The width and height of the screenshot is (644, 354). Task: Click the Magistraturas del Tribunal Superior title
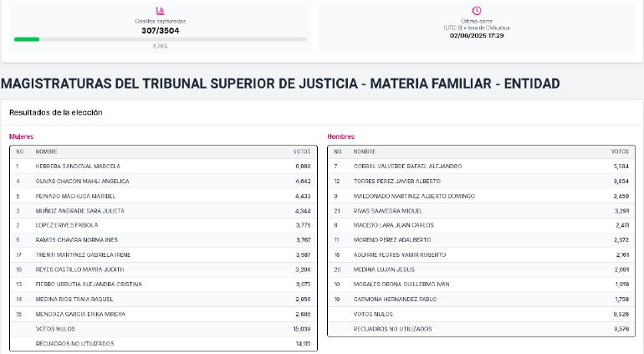(280, 84)
